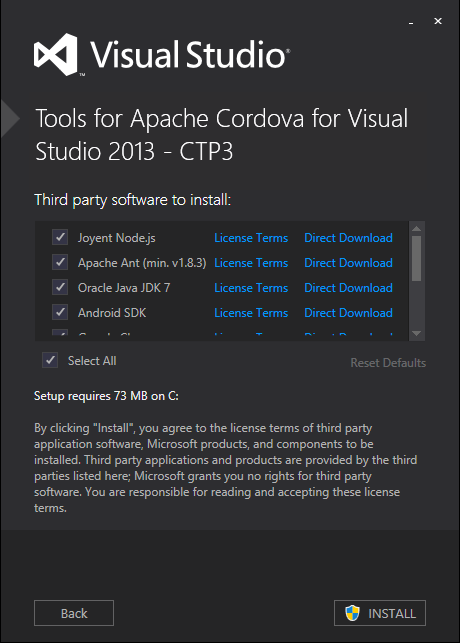Open License Terms for Joyent Node.js

pos(251,238)
